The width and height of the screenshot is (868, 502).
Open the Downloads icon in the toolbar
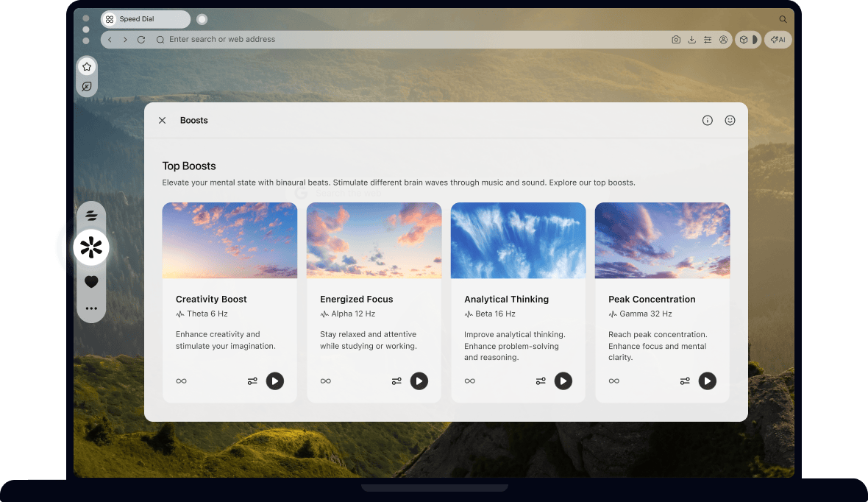(691, 39)
